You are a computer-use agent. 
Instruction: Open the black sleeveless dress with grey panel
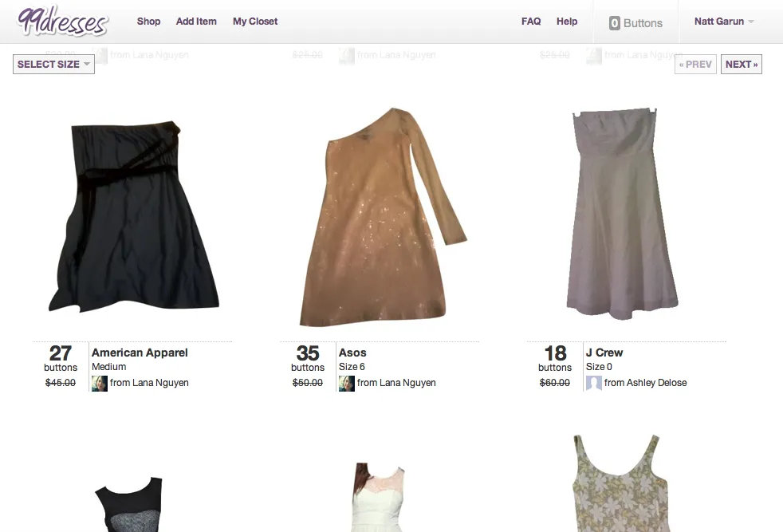pyautogui.click(x=129, y=504)
